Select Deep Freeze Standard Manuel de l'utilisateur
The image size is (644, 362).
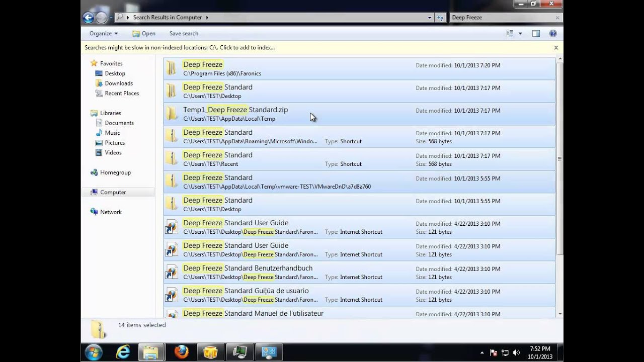pyautogui.click(x=359, y=312)
